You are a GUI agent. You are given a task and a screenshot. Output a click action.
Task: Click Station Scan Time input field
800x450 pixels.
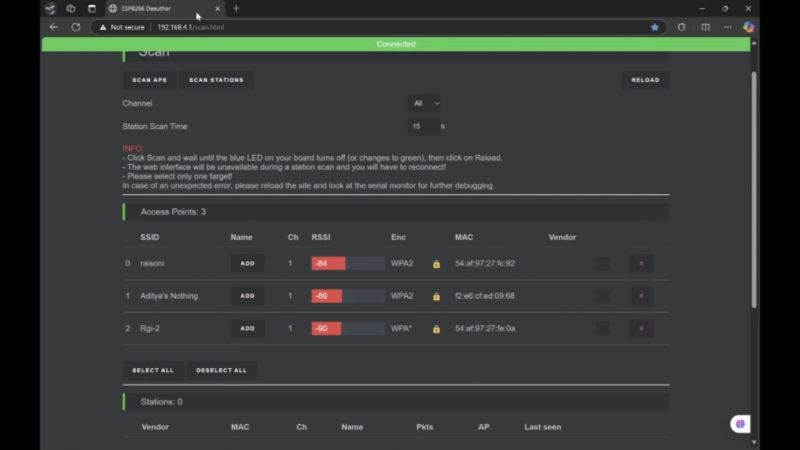[423, 127]
